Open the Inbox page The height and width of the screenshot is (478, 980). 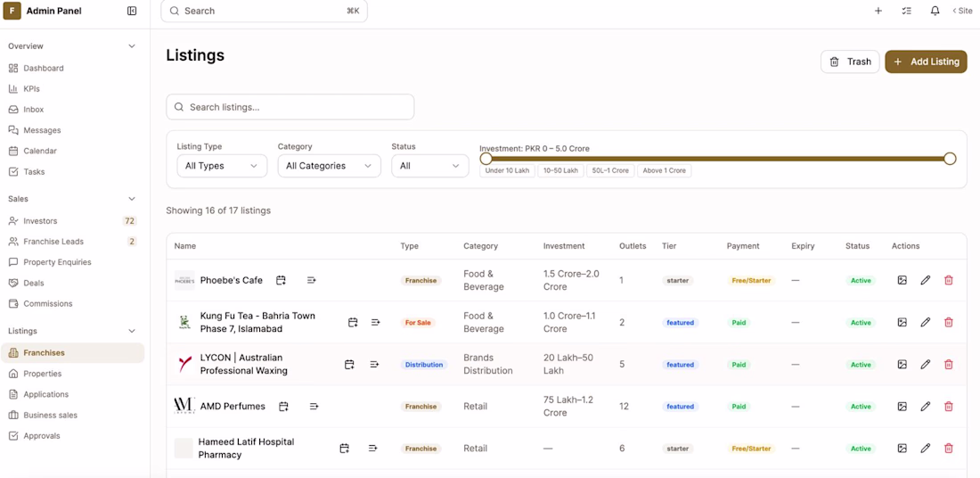[72, 110]
